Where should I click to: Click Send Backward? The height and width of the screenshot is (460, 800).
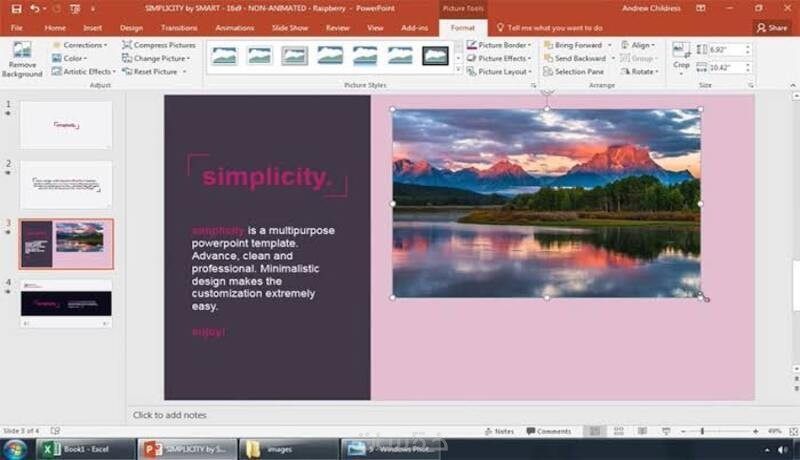click(x=575, y=58)
